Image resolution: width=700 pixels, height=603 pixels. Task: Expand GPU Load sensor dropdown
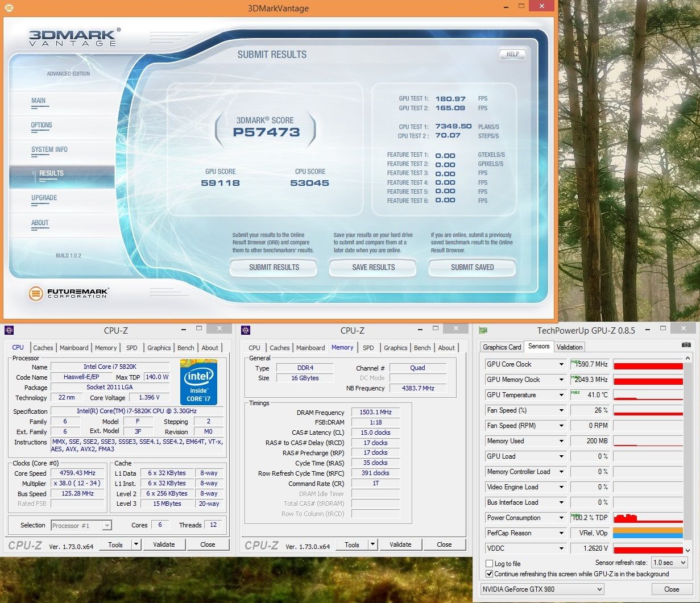pos(561,456)
